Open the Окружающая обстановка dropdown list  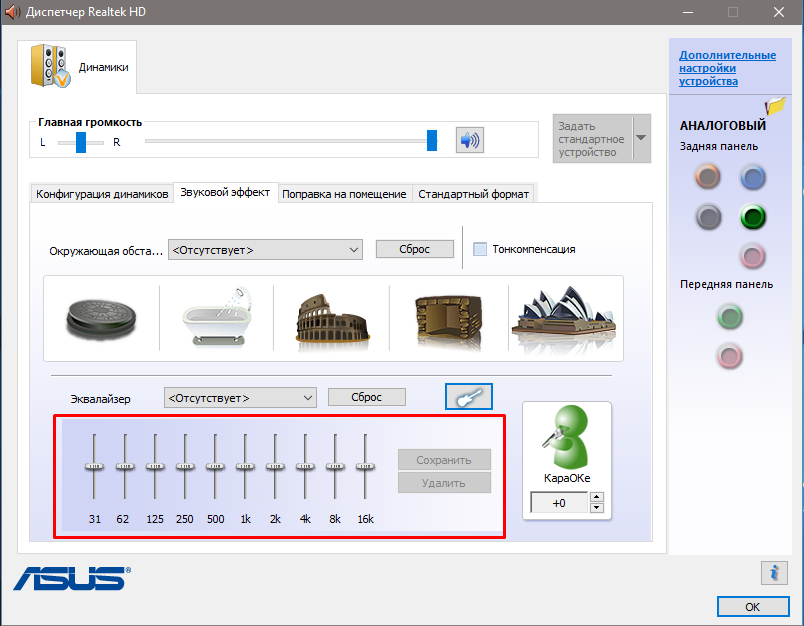coord(265,249)
